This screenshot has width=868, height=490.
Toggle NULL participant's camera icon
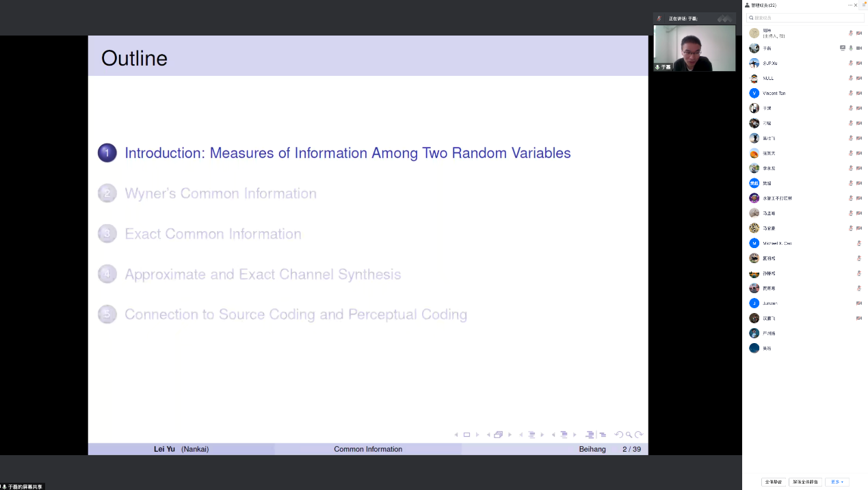coord(859,78)
